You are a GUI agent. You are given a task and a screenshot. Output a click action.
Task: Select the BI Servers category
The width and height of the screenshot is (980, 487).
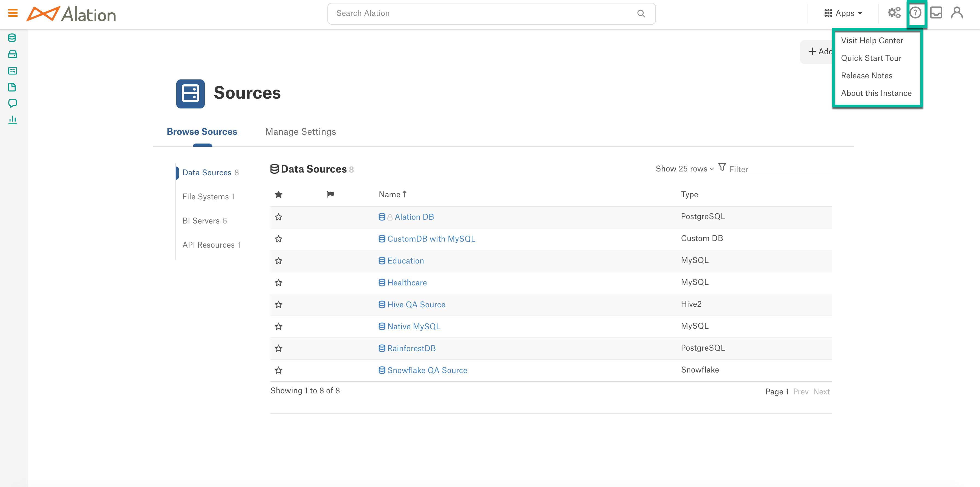click(204, 221)
